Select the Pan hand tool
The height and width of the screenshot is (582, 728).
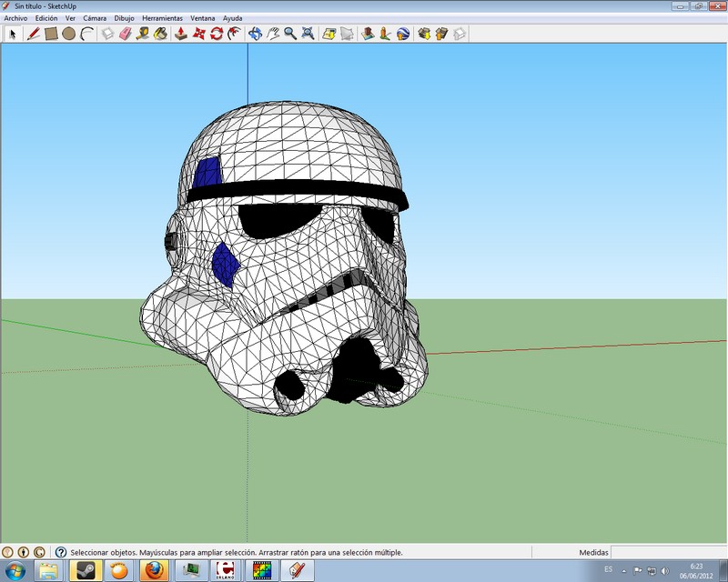[273, 34]
